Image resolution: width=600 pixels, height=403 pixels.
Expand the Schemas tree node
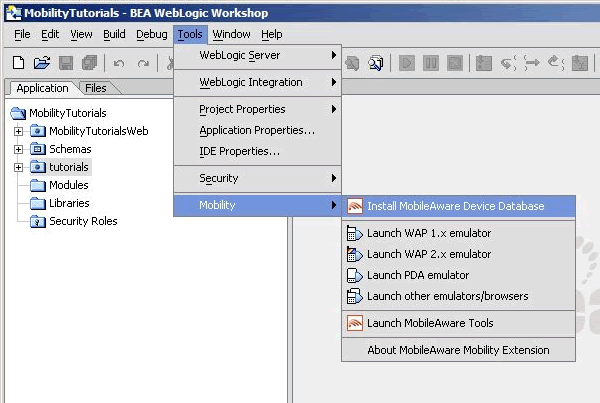point(18,149)
